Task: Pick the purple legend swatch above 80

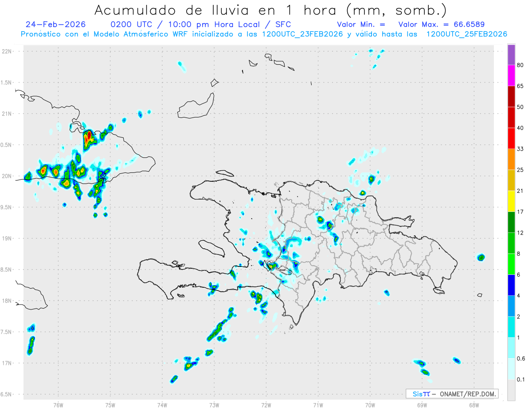Action: (511, 55)
